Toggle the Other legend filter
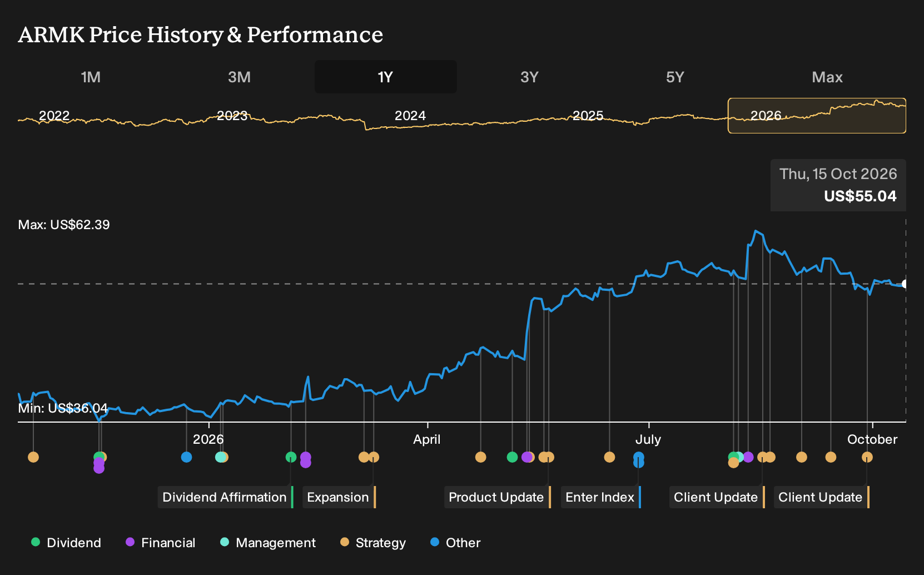Viewport: 924px width, 575px height. coord(455,543)
